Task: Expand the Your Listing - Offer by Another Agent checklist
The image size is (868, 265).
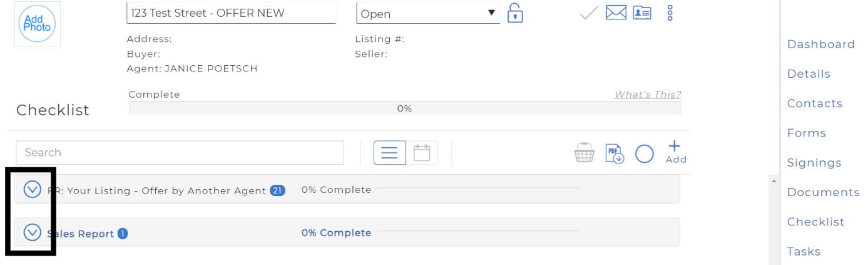Action: point(32,189)
